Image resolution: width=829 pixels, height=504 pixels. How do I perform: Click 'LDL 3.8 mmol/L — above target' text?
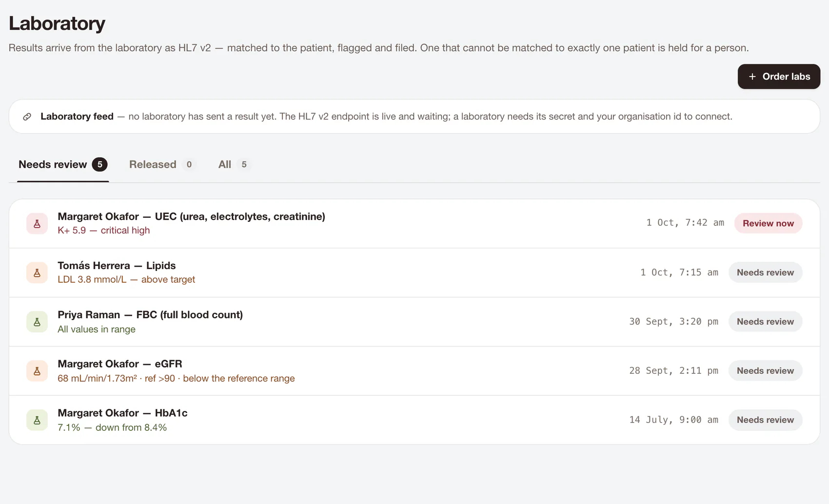[x=126, y=280]
